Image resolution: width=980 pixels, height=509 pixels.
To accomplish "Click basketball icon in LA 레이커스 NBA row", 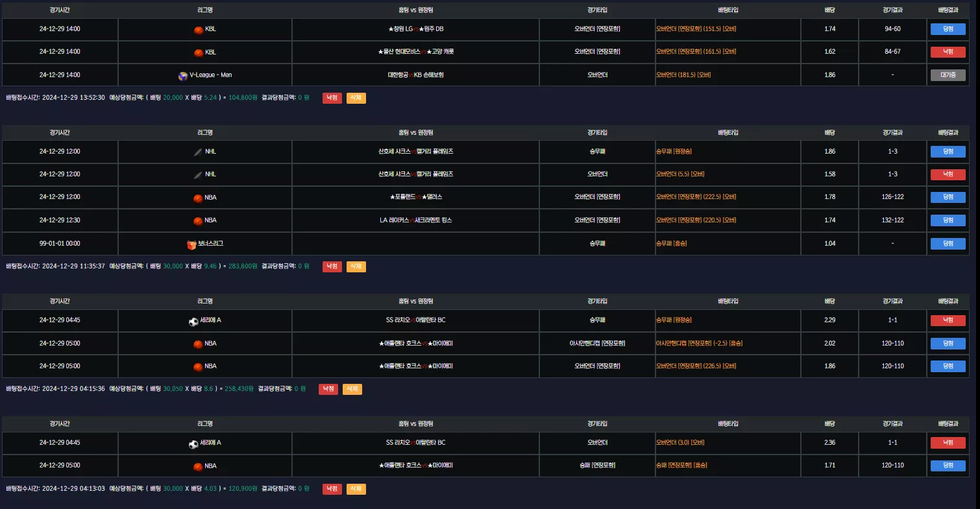I will (x=198, y=220).
